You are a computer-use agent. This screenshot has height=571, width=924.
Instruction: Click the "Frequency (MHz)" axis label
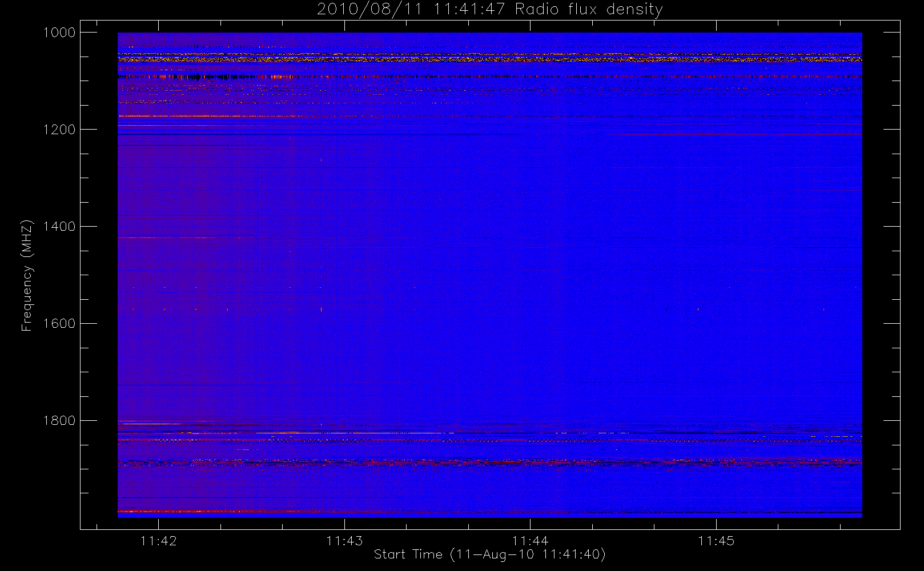point(26,275)
